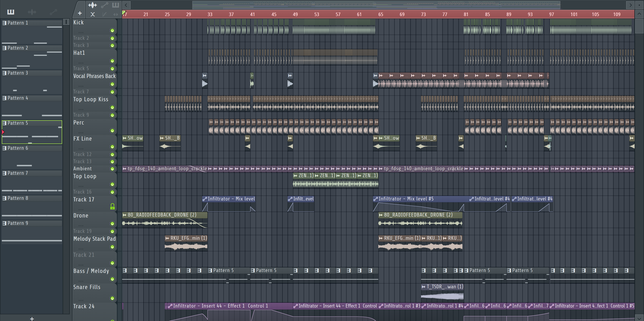Image resolution: width=644 pixels, height=321 pixels.
Task: Click the right scroll arrow above the timeline
Action: pos(631,5)
